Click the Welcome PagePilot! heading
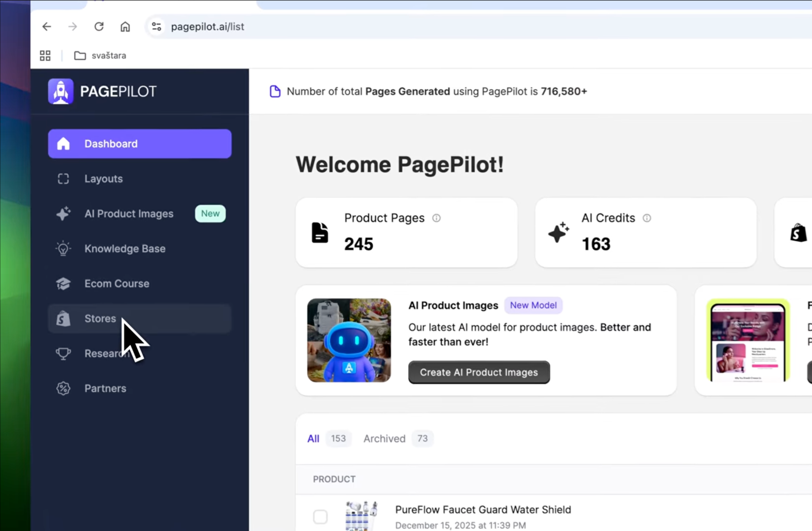The height and width of the screenshot is (531, 812). coord(400,165)
